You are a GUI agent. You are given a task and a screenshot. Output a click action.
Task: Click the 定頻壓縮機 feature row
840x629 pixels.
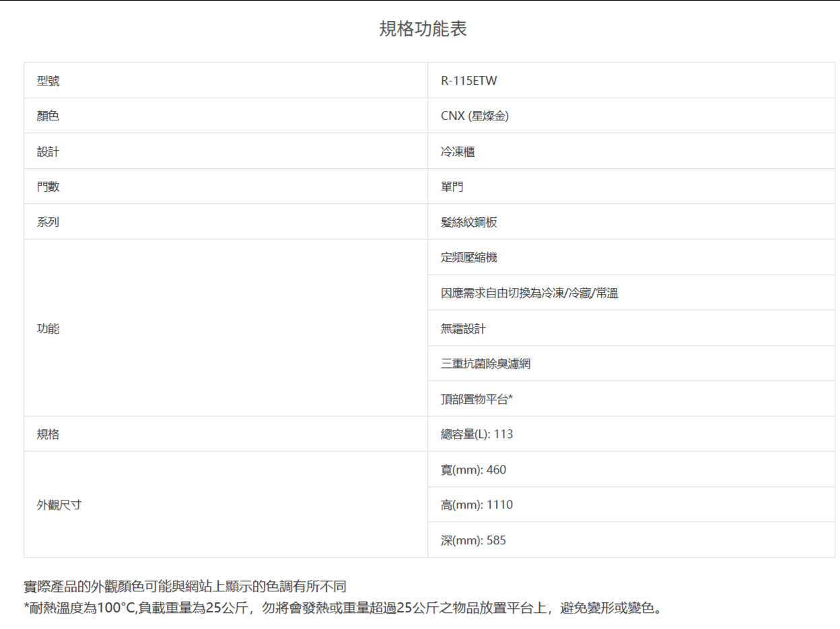point(469,257)
